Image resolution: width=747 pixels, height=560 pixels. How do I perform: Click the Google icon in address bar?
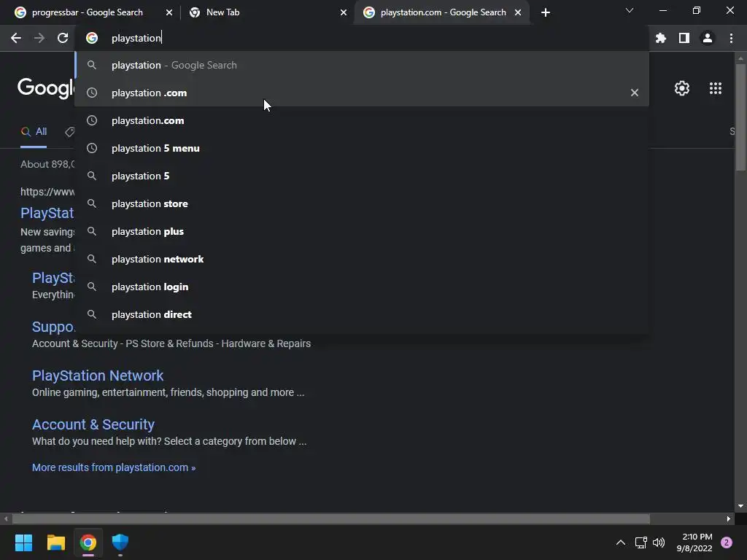tap(92, 38)
